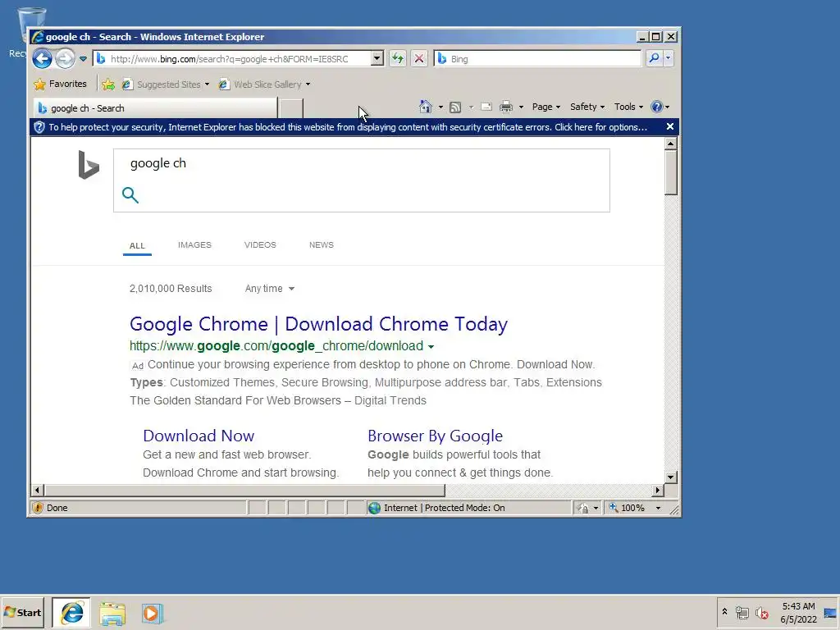Open the Tools menu
This screenshot has height=630, width=840.
[x=628, y=107]
